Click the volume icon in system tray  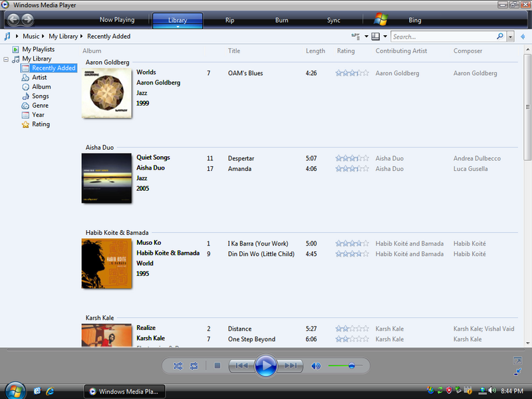pyautogui.click(x=492, y=390)
